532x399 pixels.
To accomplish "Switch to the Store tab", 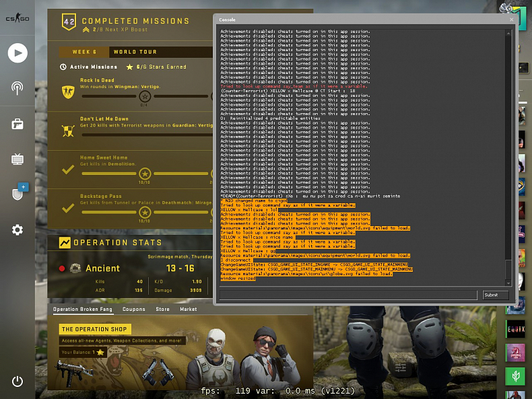I will click(x=162, y=309).
